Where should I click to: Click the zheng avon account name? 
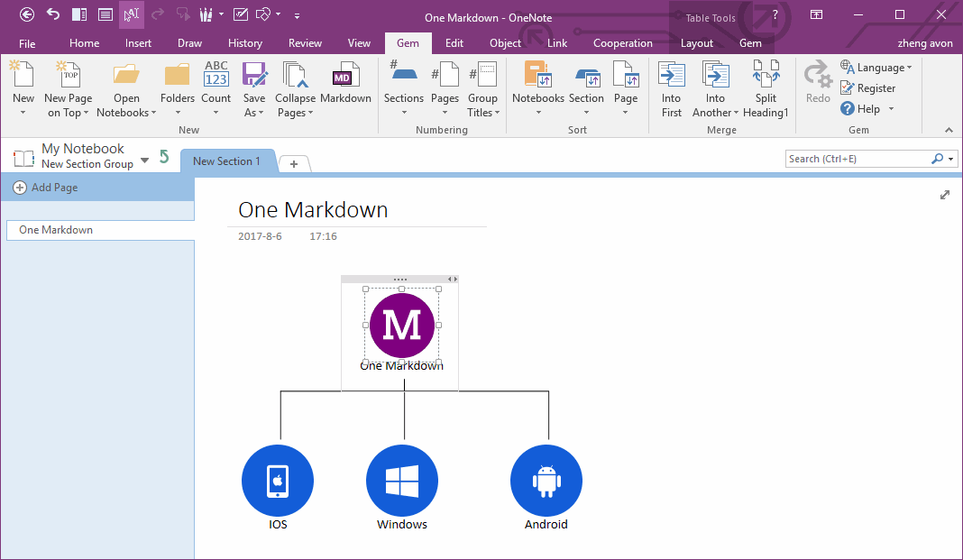pos(925,43)
